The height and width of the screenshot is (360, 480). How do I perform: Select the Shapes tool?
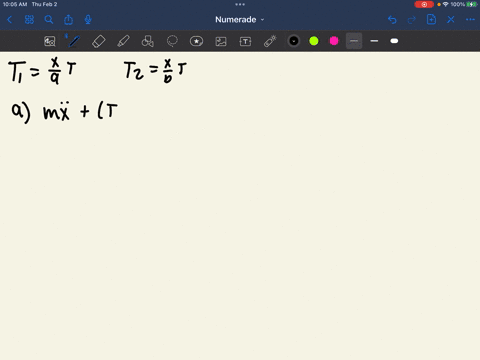[148, 41]
